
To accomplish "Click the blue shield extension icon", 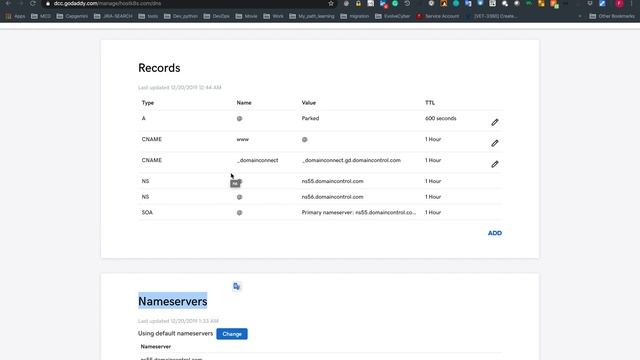I will coord(480,3).
